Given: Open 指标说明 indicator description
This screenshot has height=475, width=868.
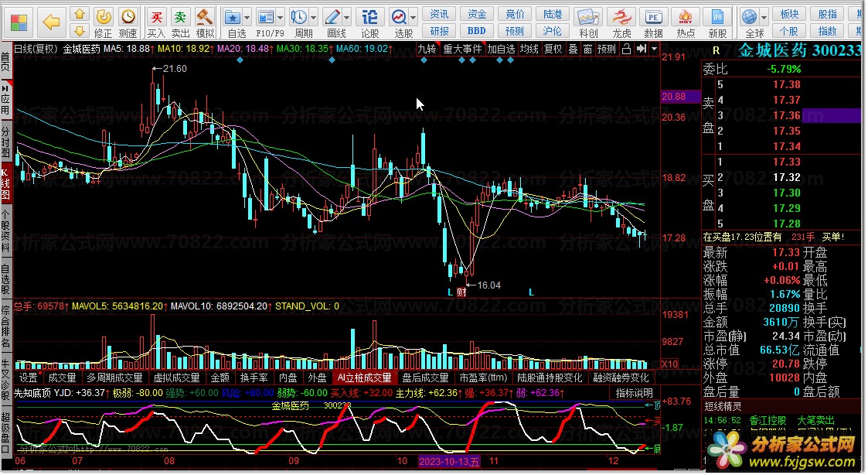Looking at the screenshot, I should point(635,393).
